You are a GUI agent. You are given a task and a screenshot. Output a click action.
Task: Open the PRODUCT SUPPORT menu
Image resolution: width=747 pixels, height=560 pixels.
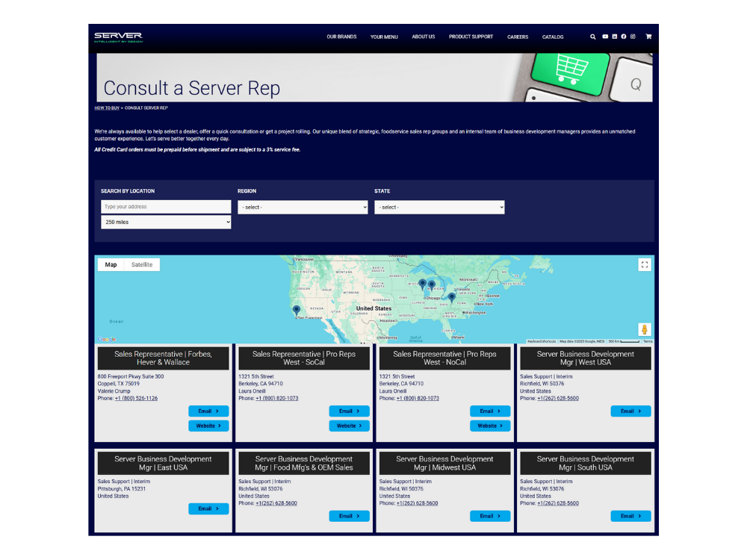(x=471, y=36)
